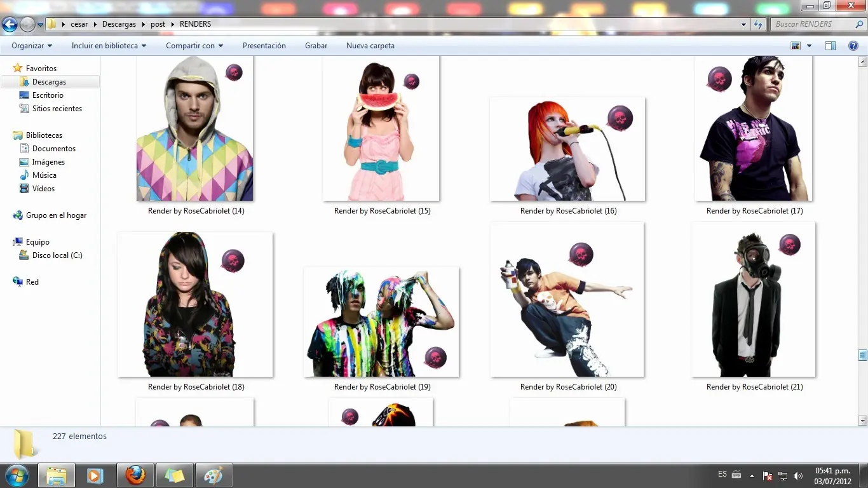
Task: Open Descargas in the navigation pane
Action: point(50,82)
